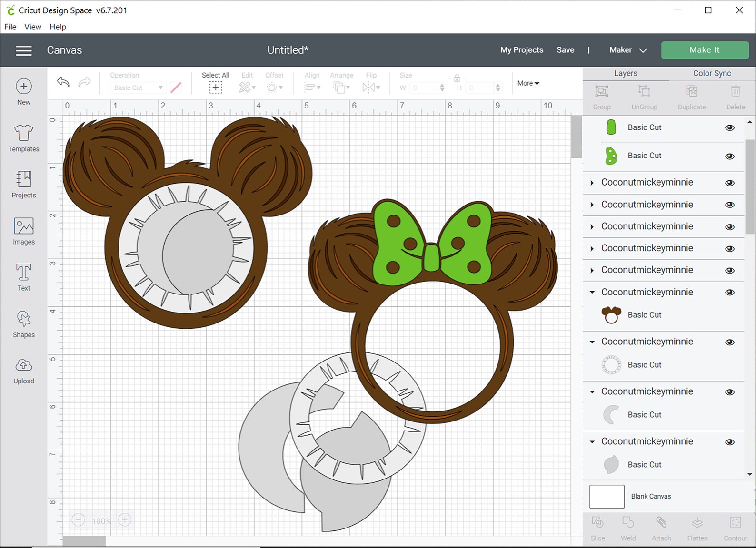Open the View menu
This screenshot has height=548, width=756.
tap(33, 27)
